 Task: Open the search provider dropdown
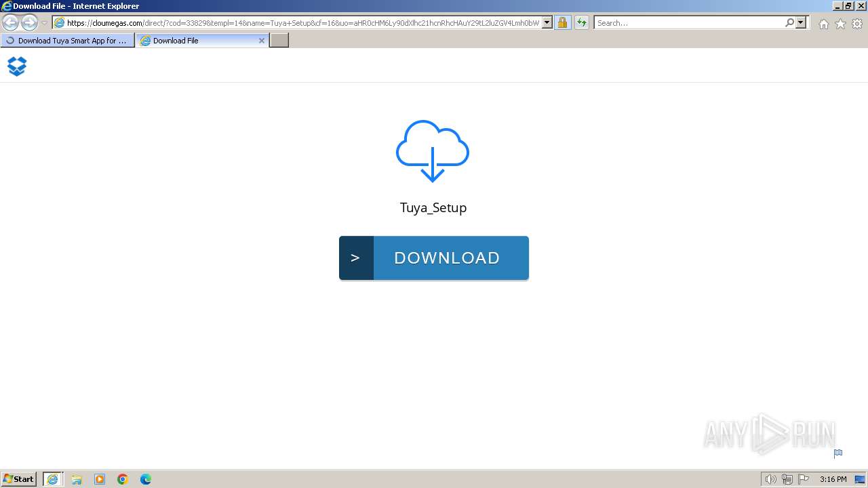pos(801,22)
